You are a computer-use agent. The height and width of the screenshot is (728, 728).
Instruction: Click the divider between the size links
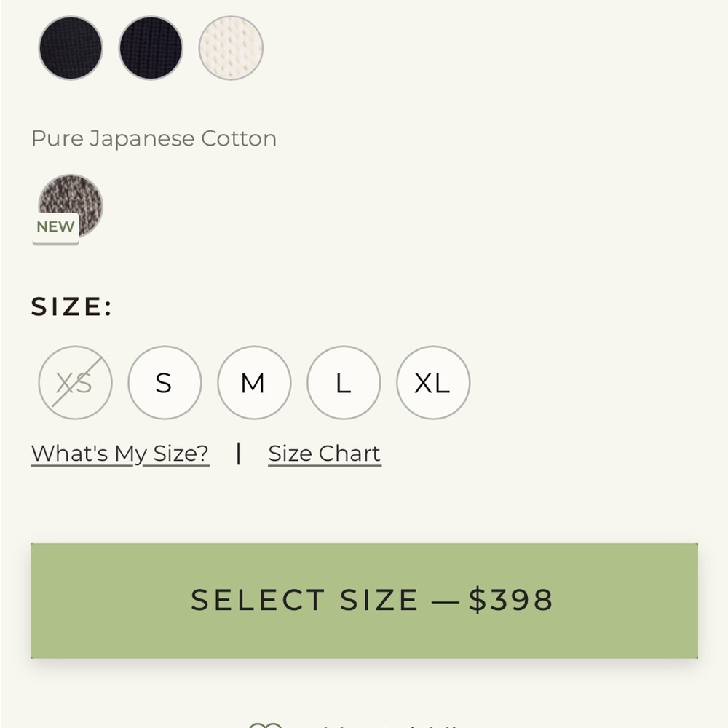(239, 453)
